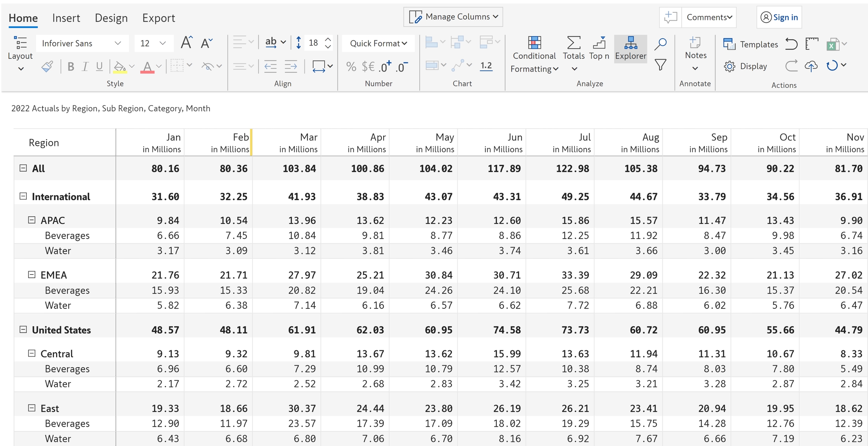Image resolution: width=868 pixels, height=446 pixels.
Task: Click the Conditional Formatting icon
Action: (534, 43)
